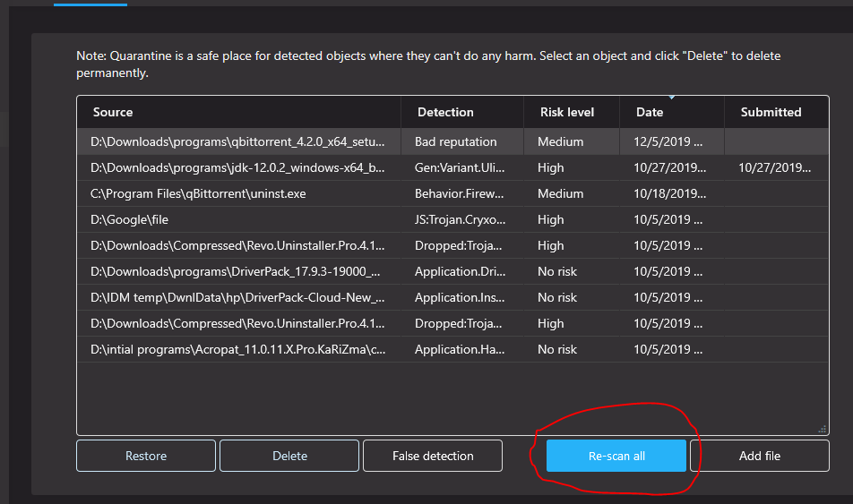Sort the list by Source column
This screenshot has height=504, width=853.
click(113, 112)
